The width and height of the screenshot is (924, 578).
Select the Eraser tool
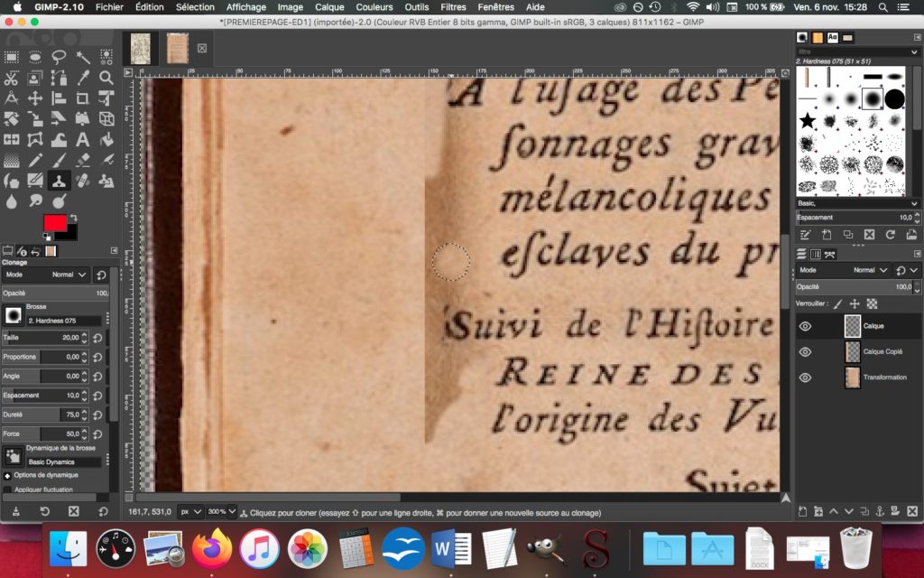82,161
